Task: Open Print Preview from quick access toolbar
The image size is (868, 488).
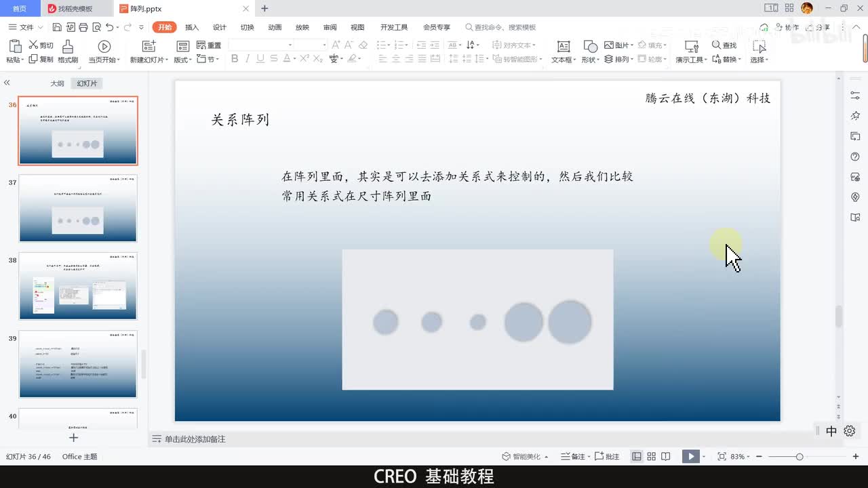Action: 96,27
